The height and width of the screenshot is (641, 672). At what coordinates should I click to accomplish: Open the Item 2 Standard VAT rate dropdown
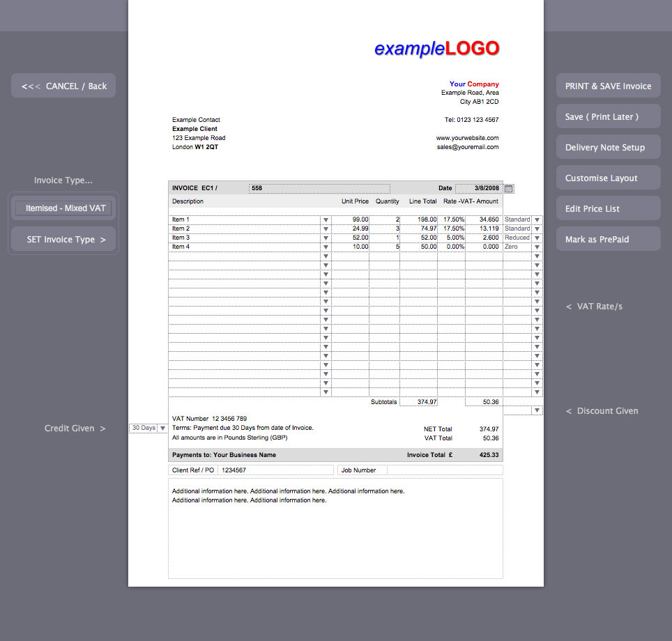point(537,229)
